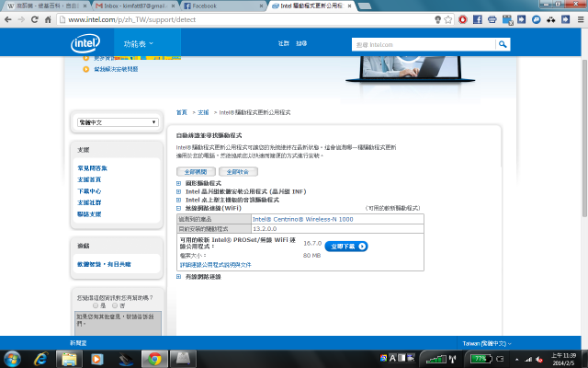This screenshot has width=588, height=368.
Task: Open the Intel Centrino Wireless-N 1000 link
Action: tap(303, 219)
